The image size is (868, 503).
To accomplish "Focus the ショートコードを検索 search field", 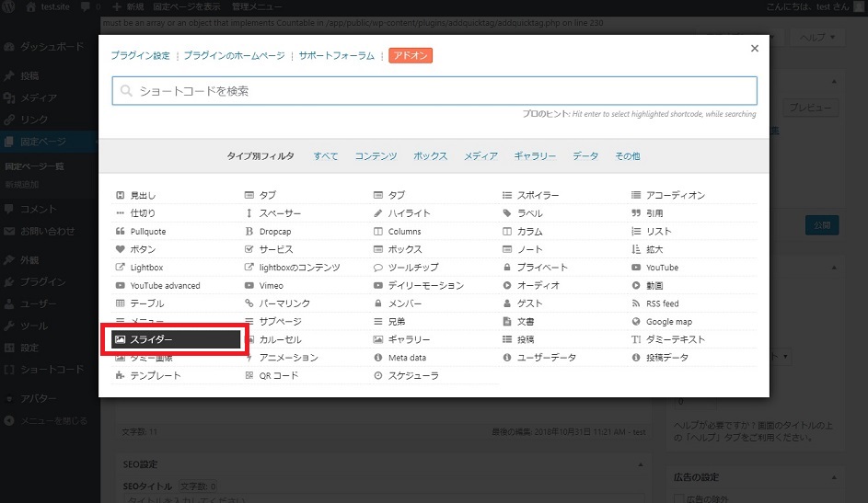I will pos(434,91).
